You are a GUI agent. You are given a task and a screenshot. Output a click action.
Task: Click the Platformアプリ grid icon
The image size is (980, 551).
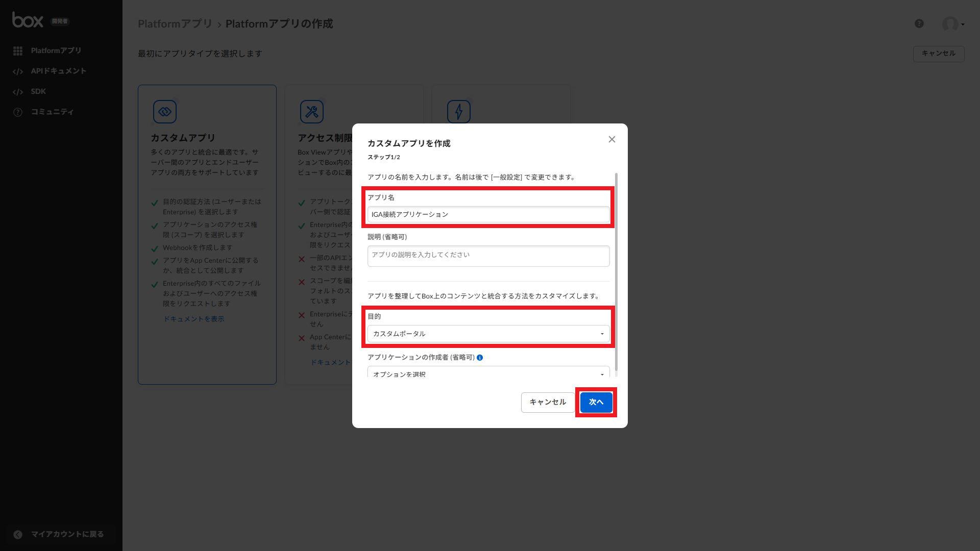tap(18, 51)
